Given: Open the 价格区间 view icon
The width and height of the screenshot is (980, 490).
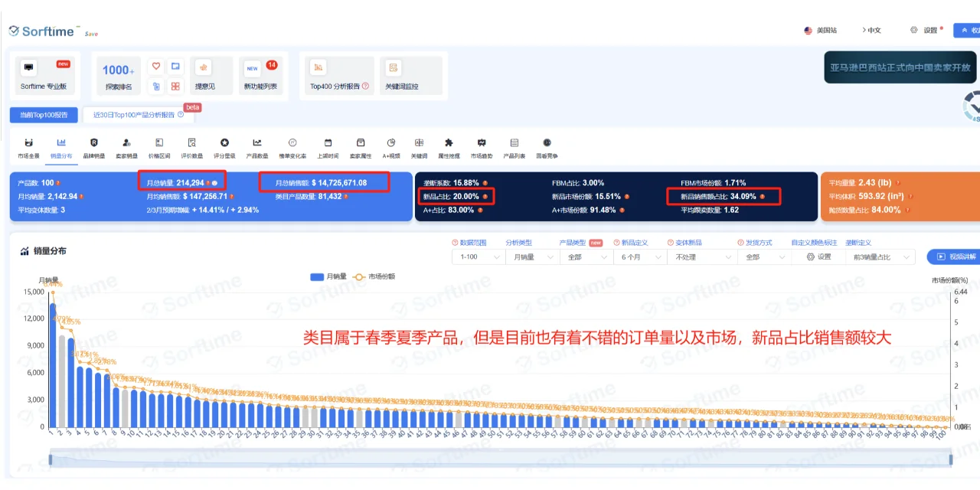Looking at the screenshot, I should pos(159,143).
